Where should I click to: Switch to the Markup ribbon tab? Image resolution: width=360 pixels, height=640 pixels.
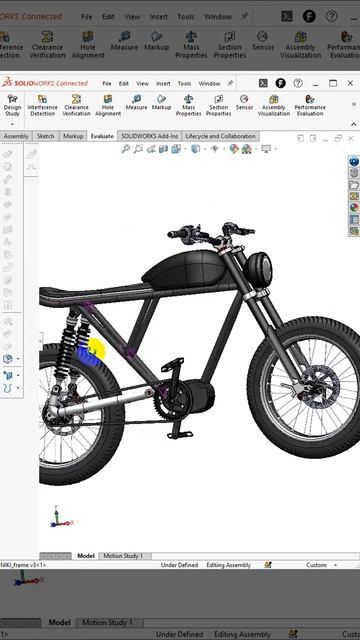73,136
